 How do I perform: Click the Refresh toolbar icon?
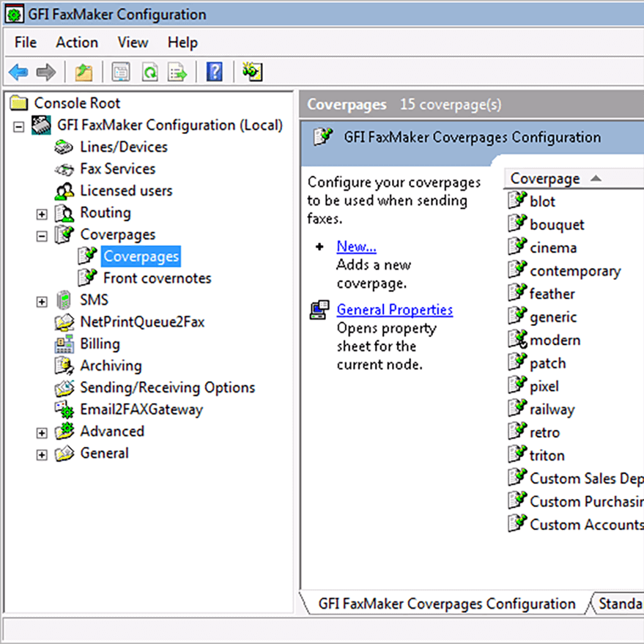(149, 72)
